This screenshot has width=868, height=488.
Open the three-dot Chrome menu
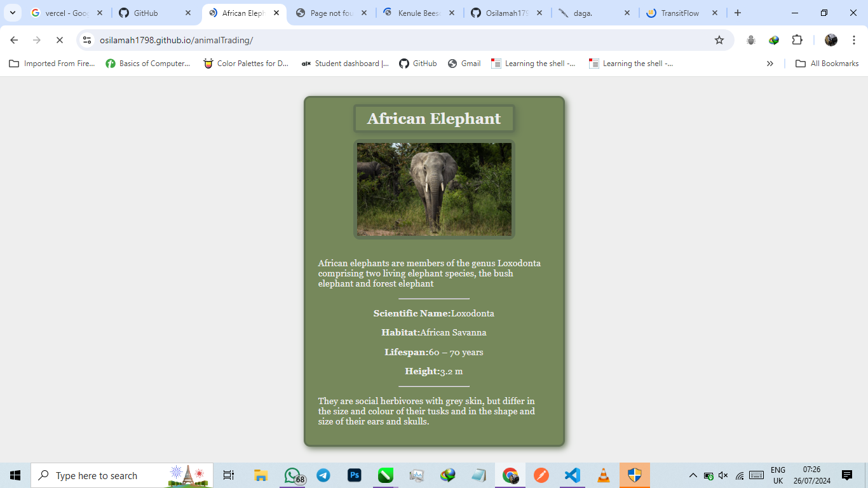click(854, 39)
